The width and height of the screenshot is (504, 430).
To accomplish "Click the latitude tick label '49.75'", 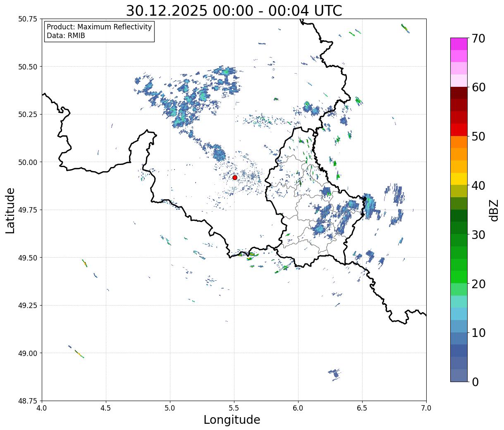I will pyautogui.click(x=28, y=210).
